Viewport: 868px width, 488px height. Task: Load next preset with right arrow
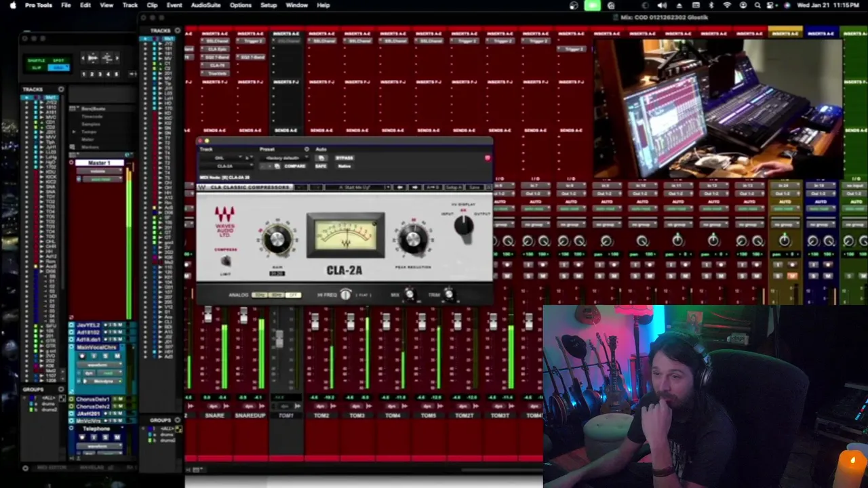click(x=415, y=187)
